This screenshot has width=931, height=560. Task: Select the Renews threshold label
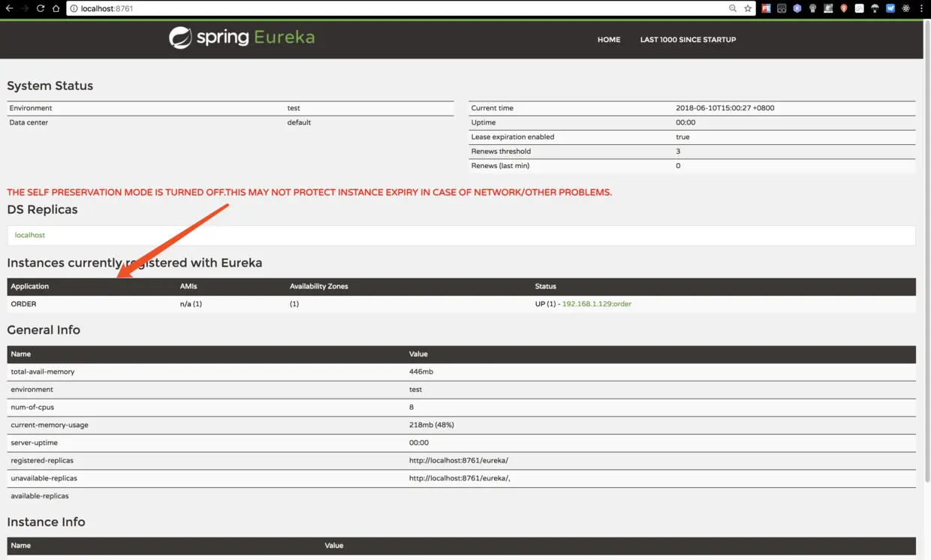coord(501,151)
